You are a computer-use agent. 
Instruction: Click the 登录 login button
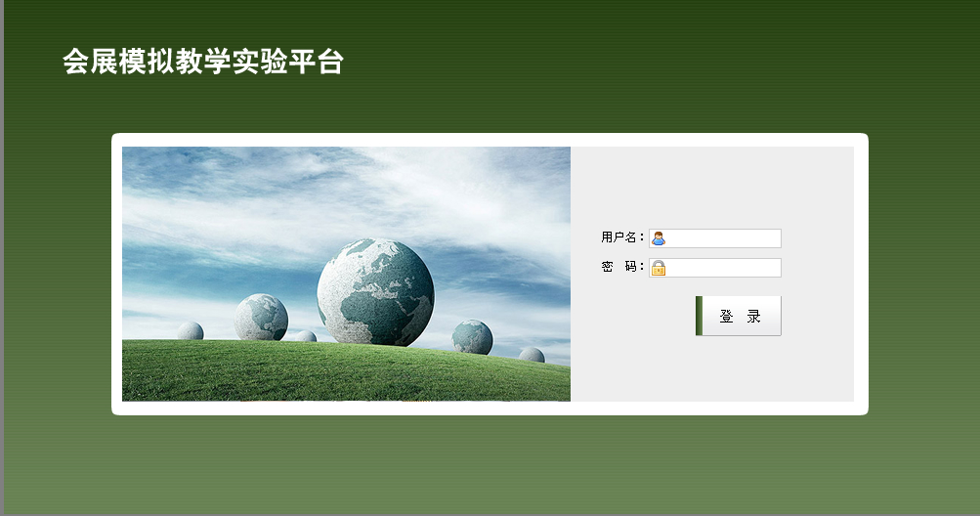pyautogui.click(x=738, y=316)
